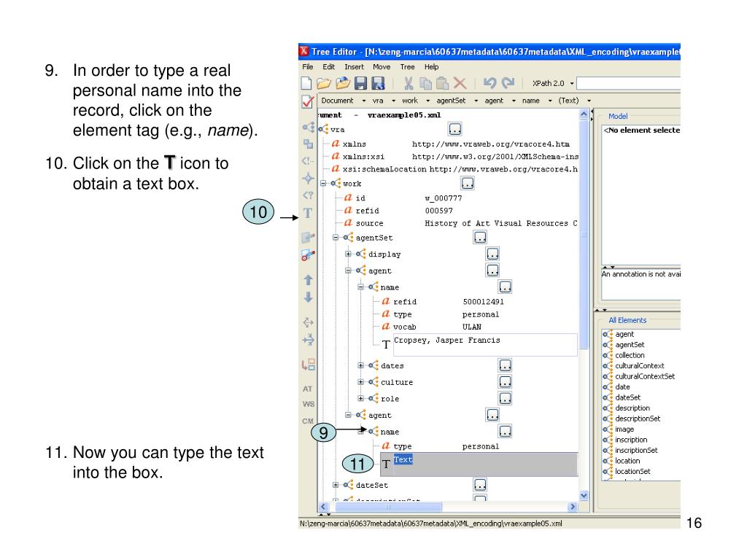Click the tree vertical scrollbar up arrow
This screenshot has height=560, width=747.
pos(584,114)
